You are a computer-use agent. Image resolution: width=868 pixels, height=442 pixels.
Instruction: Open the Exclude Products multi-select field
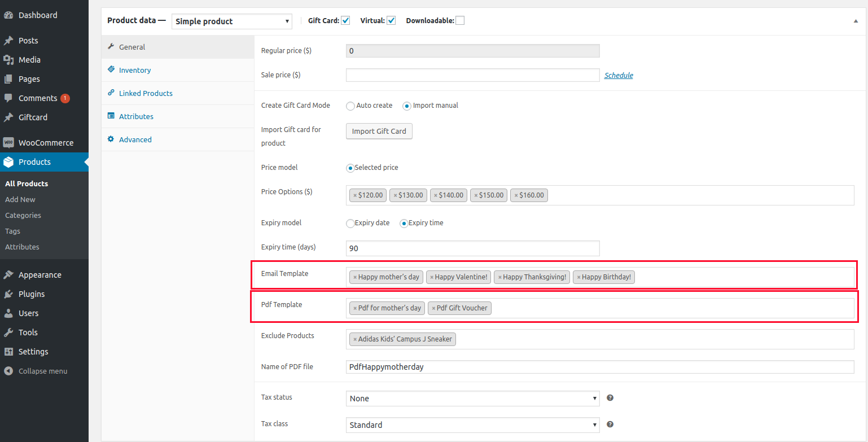[600, 339]
